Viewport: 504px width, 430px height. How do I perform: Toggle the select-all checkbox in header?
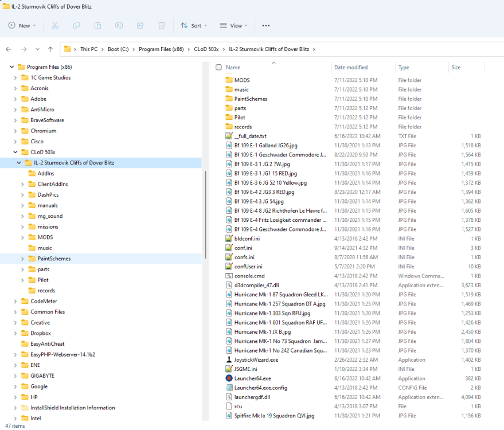218,68
